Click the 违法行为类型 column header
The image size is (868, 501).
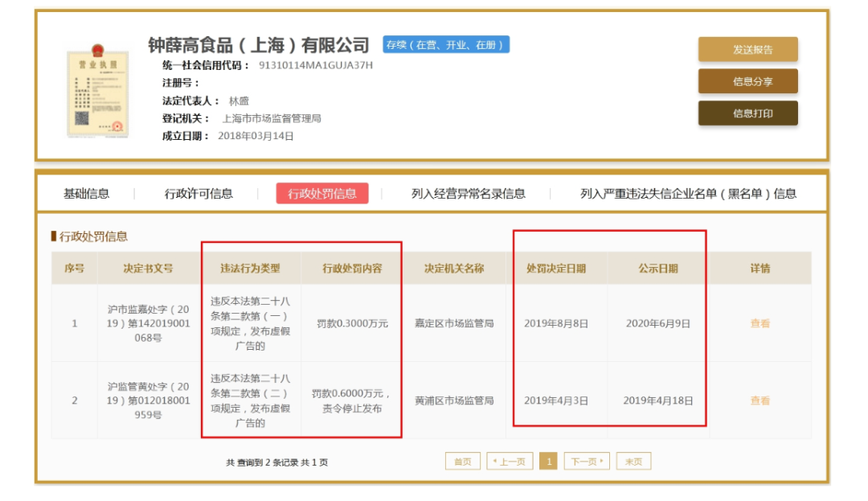click(x=251, y=269)
